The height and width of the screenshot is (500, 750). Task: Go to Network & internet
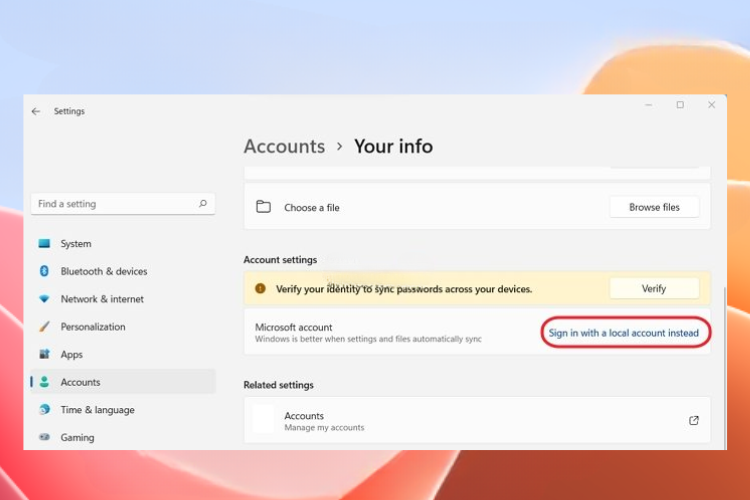point(123,299)
